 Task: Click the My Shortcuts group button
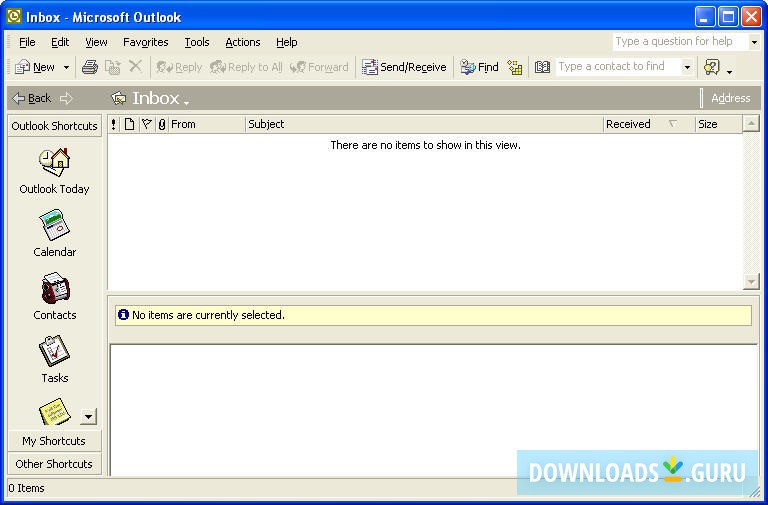(x=54, y=441)
